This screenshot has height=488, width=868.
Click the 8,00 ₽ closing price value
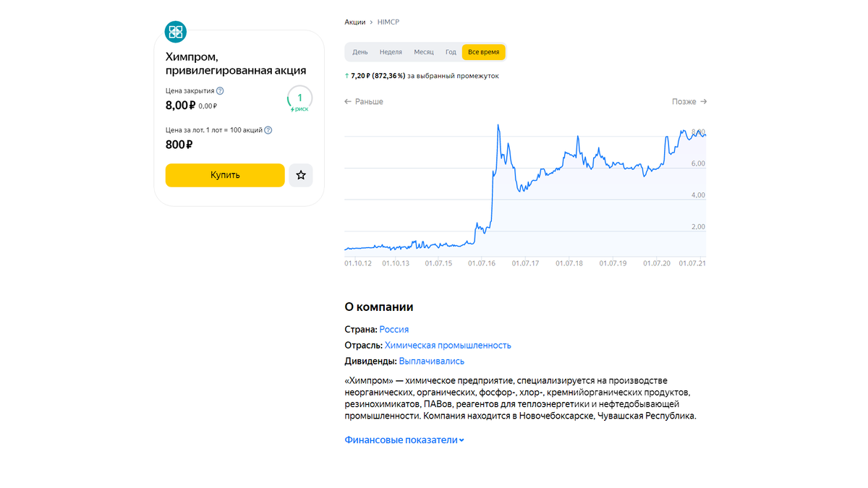180,106
